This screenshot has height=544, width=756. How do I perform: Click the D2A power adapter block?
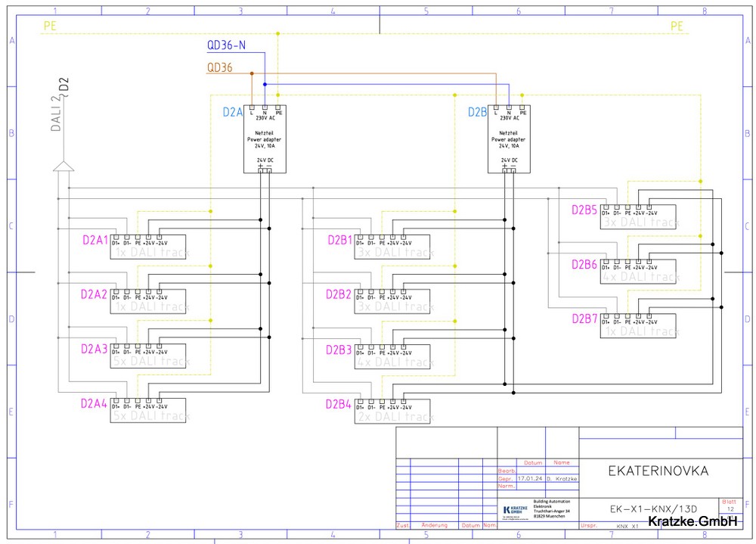[265, 140]
